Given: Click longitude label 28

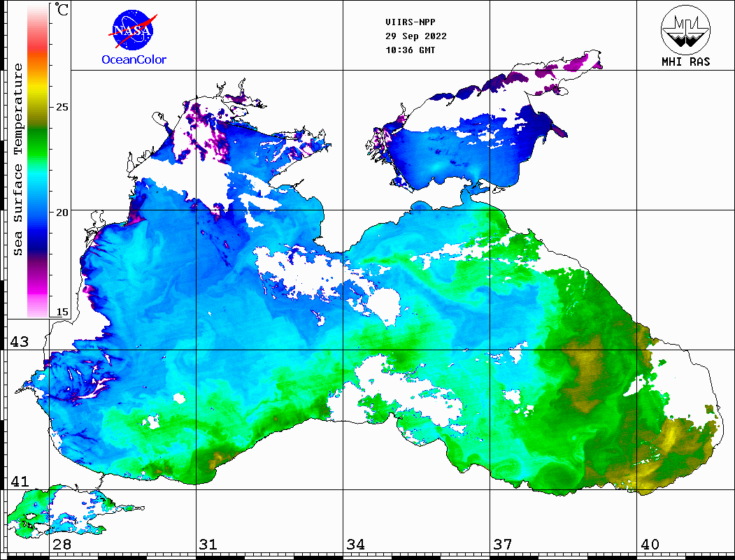Looking at the screenshot, I should (x=62, y=544).
